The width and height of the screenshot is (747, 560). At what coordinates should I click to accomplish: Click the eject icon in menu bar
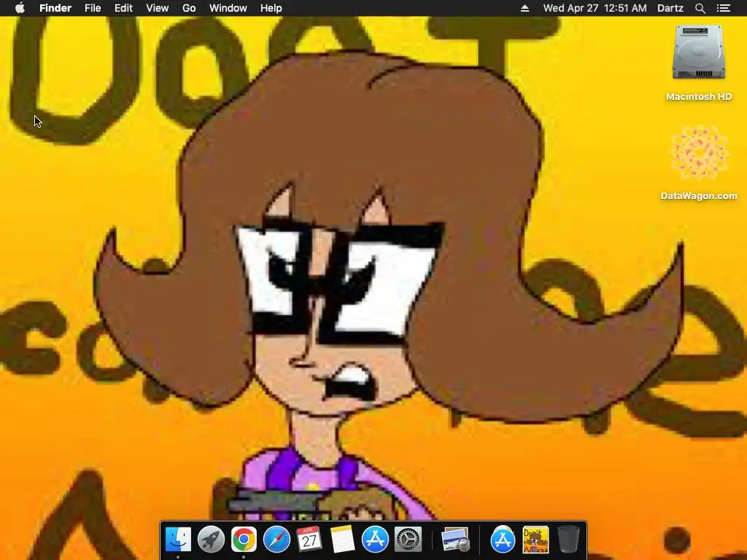coord(525,8)
